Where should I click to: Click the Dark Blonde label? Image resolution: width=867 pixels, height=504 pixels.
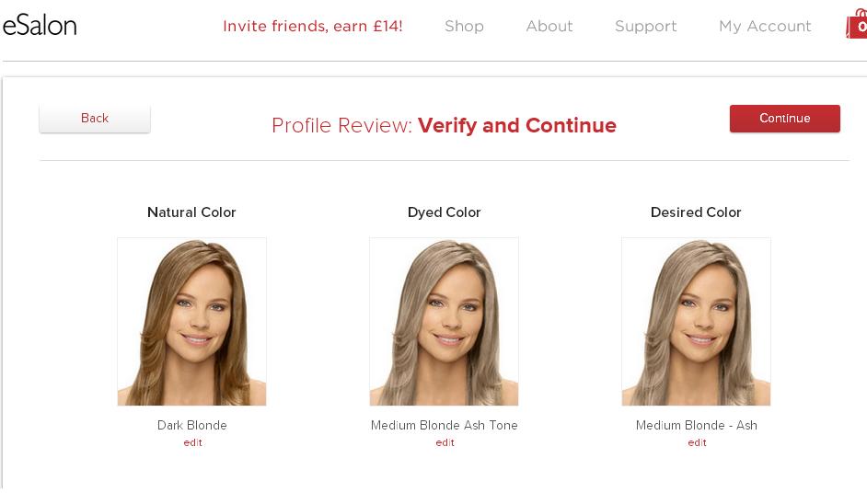click(x=191, y=425)
